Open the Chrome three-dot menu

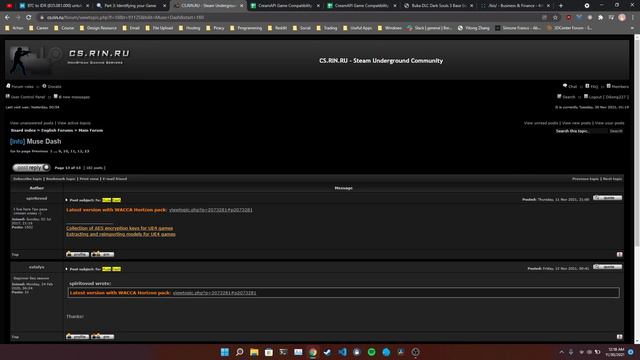coord(633,18)
